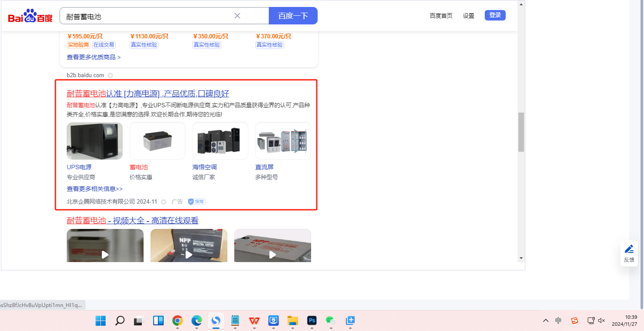Expand the dropdown beside b2b.baidu.com
This screenshot has height=331, width=644.
click(110, 75)
